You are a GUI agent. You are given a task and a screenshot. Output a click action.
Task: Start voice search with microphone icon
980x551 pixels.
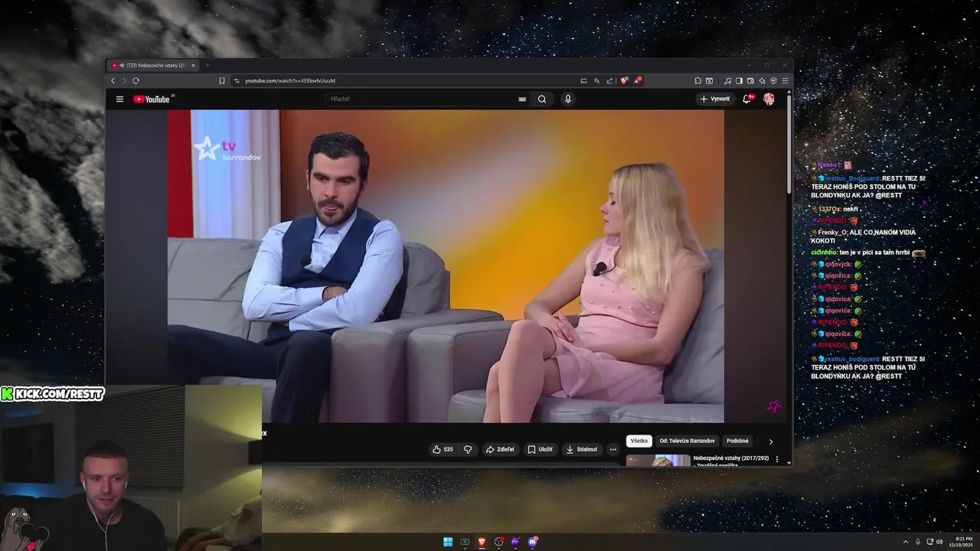point(567,99)
